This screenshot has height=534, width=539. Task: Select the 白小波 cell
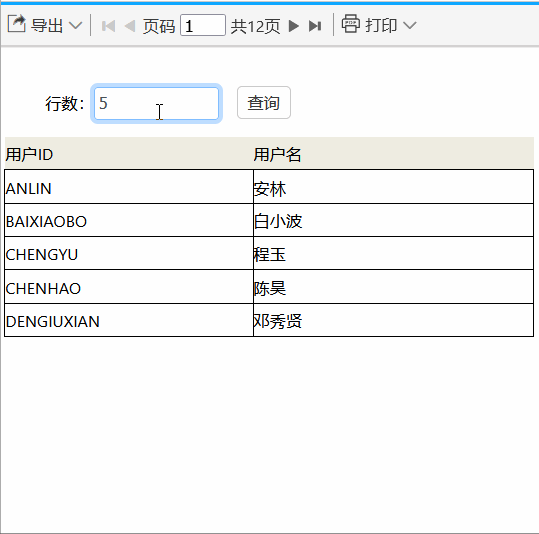coord(393,220)
